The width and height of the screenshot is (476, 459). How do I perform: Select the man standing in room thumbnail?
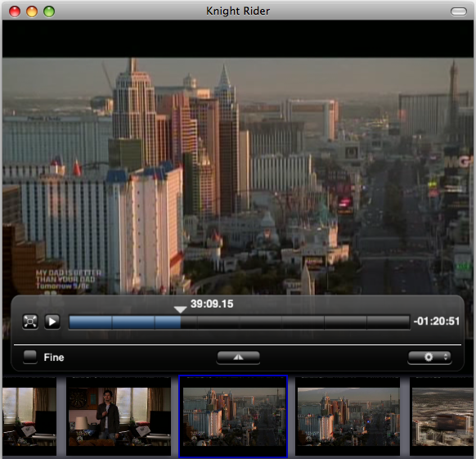point(119,416)
